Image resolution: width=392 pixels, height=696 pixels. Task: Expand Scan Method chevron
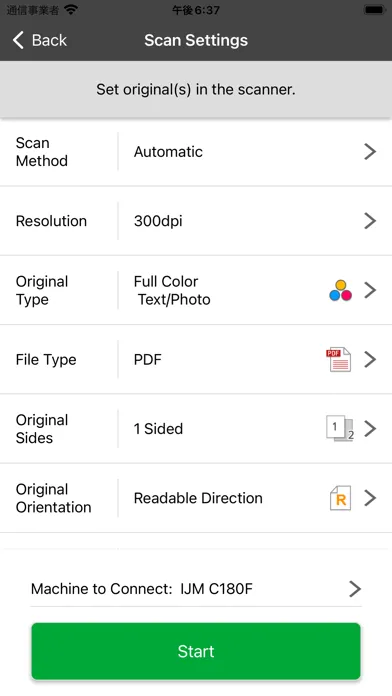370,152
